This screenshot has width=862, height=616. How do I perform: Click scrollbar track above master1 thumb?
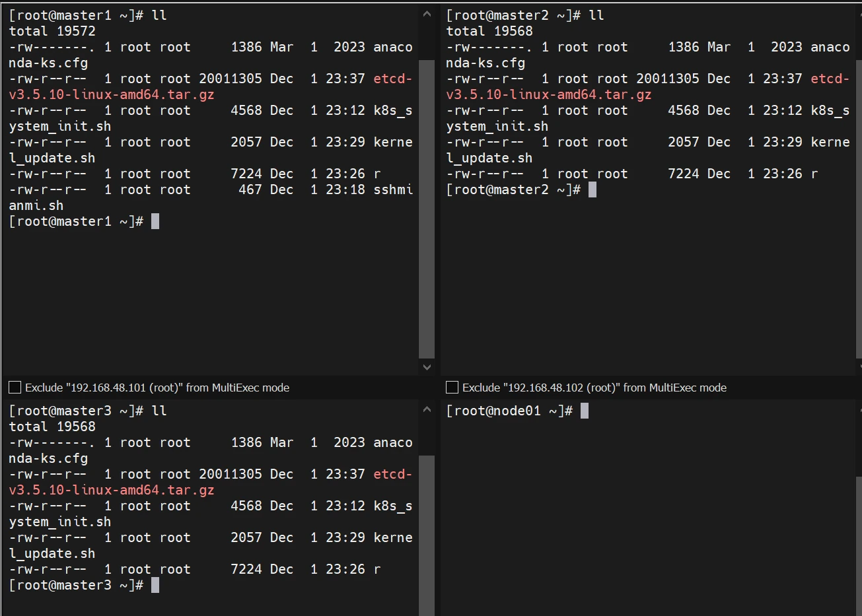[x=427, y=41]
